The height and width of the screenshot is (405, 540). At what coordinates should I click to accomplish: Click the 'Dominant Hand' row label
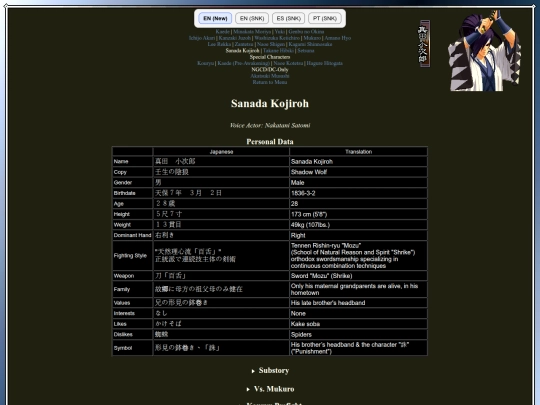[x=133, y=236]
